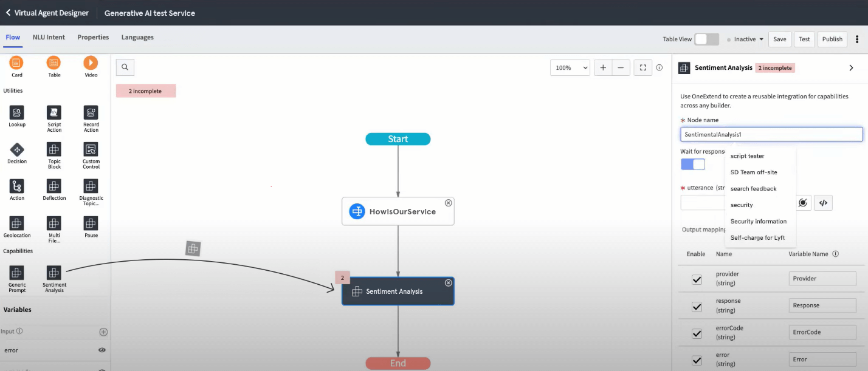This screenshot has width=868, height=371.
Task: Click the Variable Name info icon
Action: (836, 254)
